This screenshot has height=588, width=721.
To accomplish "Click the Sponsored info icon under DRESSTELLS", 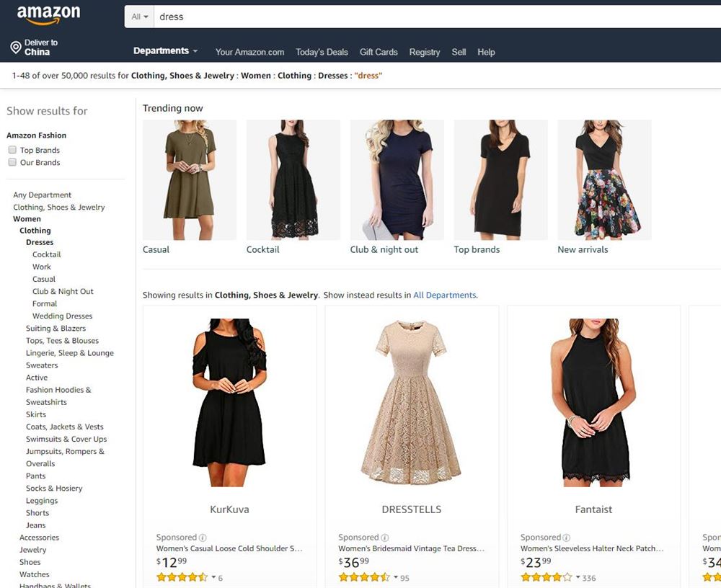I will (385, 538).
